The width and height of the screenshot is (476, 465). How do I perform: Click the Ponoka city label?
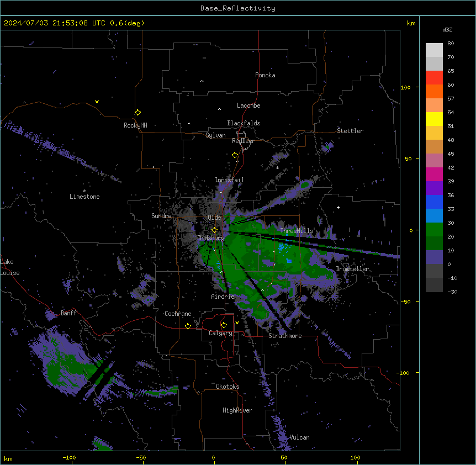(x=265, y=75)
